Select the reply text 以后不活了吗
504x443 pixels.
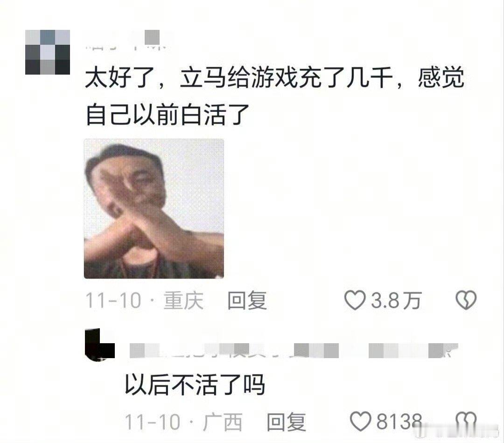point(195,384)
